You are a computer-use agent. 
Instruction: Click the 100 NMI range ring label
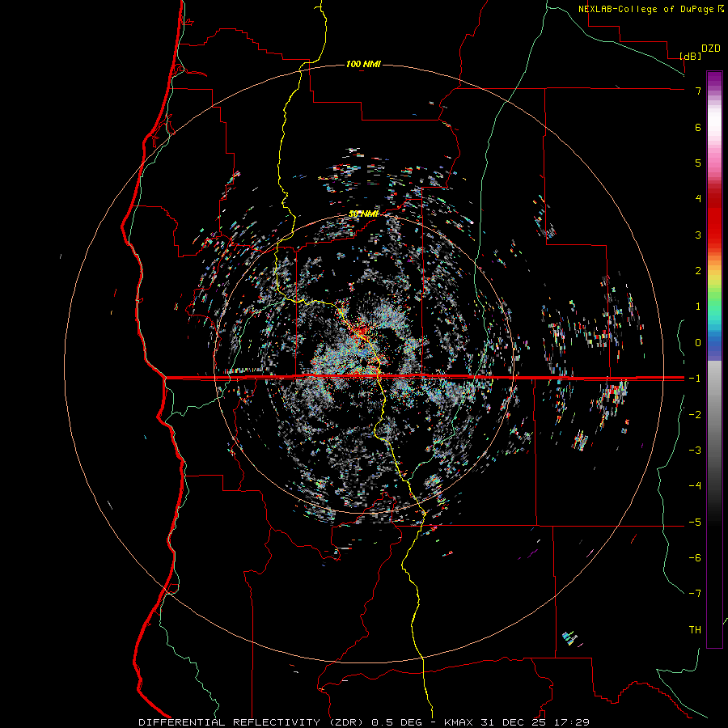(363, 64)
